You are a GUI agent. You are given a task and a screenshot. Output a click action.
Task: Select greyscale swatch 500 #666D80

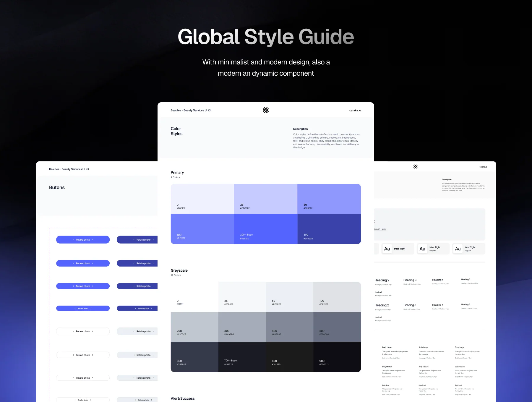(337, 327)
